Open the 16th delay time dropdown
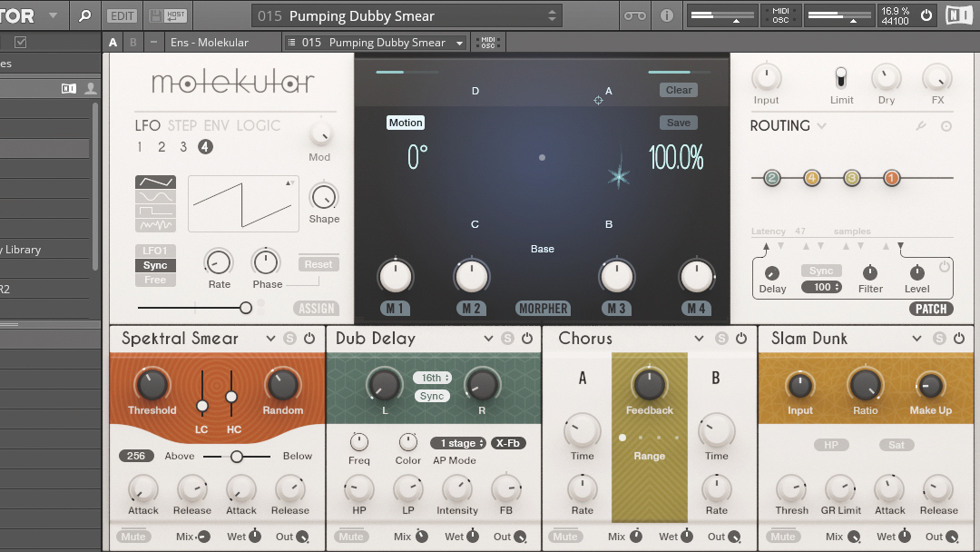 click(432, 378)
